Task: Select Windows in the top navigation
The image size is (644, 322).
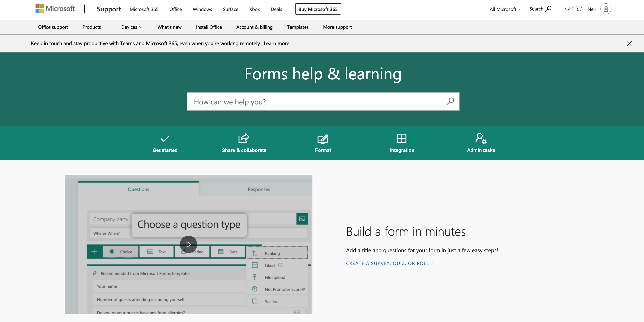Action: coord(202,9)
